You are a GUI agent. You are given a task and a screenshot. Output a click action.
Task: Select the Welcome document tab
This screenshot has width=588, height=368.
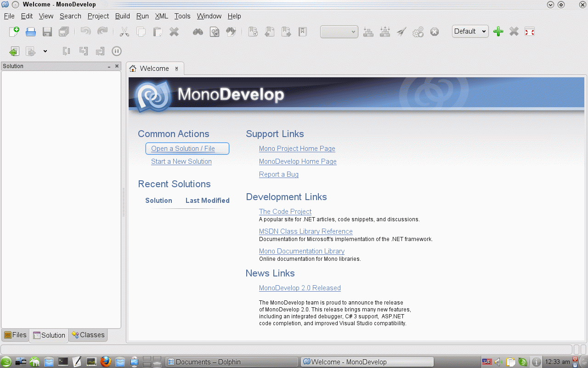(x=155, y=69)
